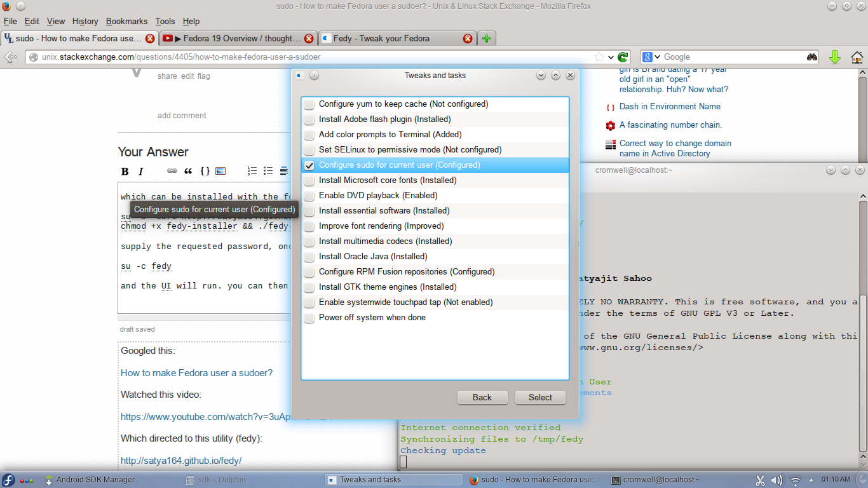
Task: Tick 'Install Oracle Java' checkbox
Action: [x=309, y=257]
